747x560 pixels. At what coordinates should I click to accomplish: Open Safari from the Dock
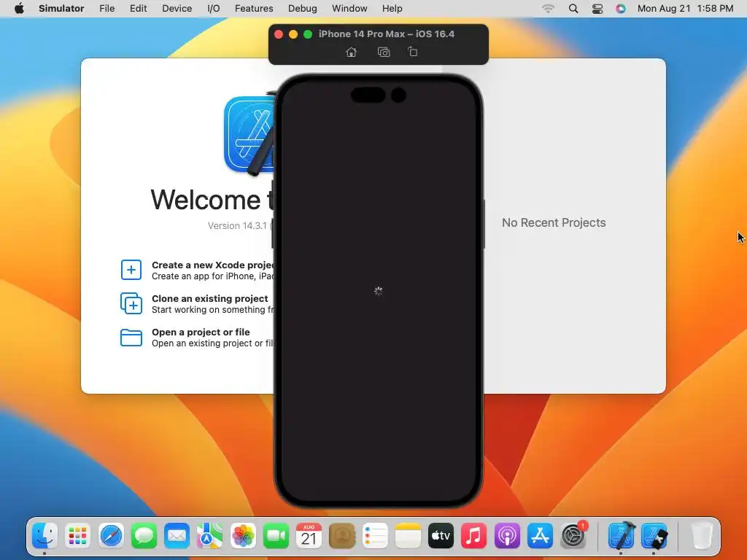(111, 536)
